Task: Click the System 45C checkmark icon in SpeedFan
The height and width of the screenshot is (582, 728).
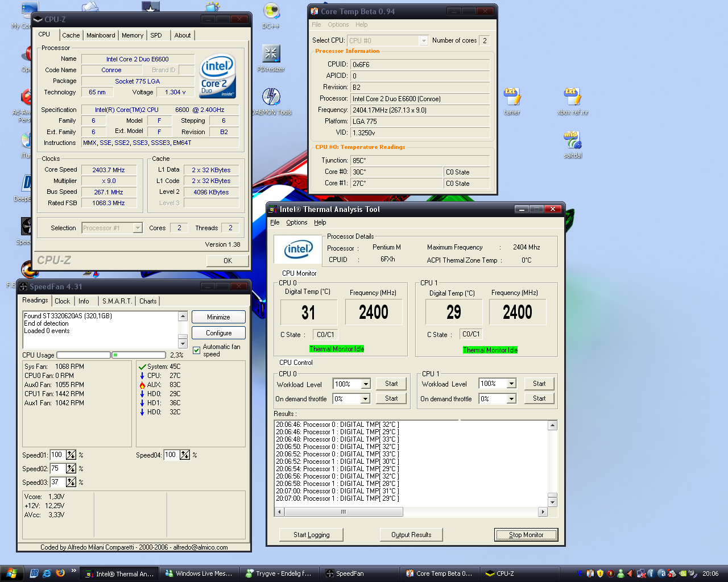Action: coord(142,367)
